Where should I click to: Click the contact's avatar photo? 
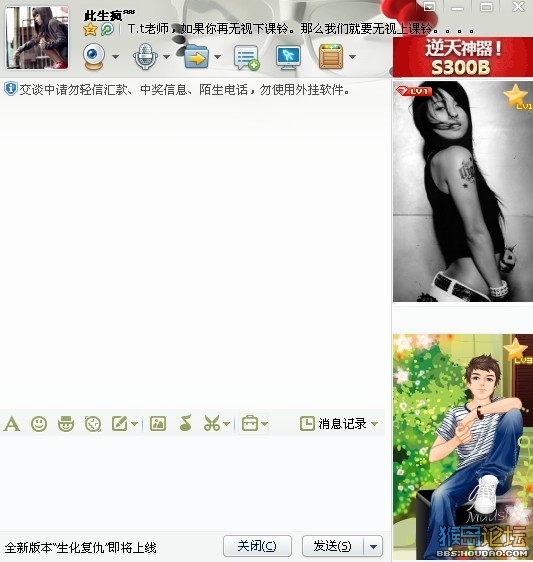coord(37,38)
